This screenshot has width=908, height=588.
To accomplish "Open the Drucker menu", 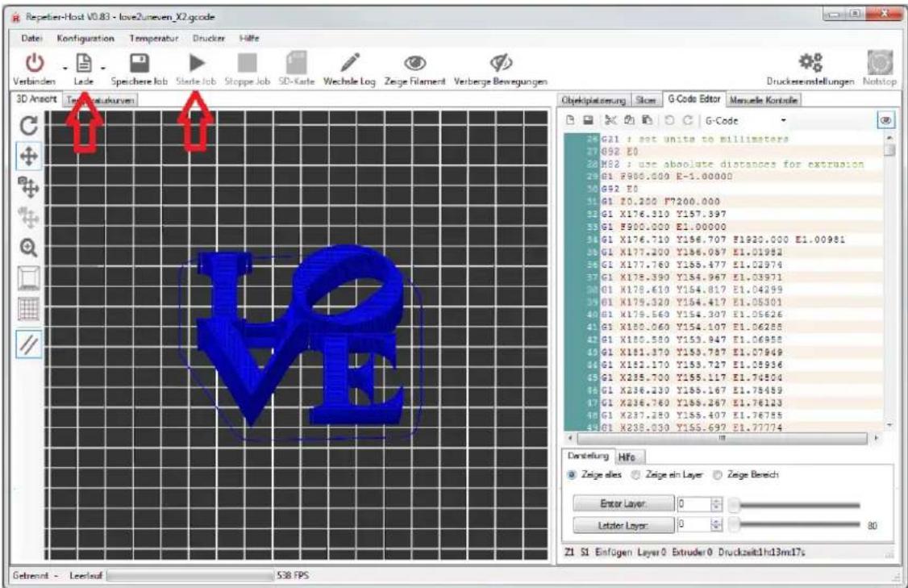I will click(209, 38).
